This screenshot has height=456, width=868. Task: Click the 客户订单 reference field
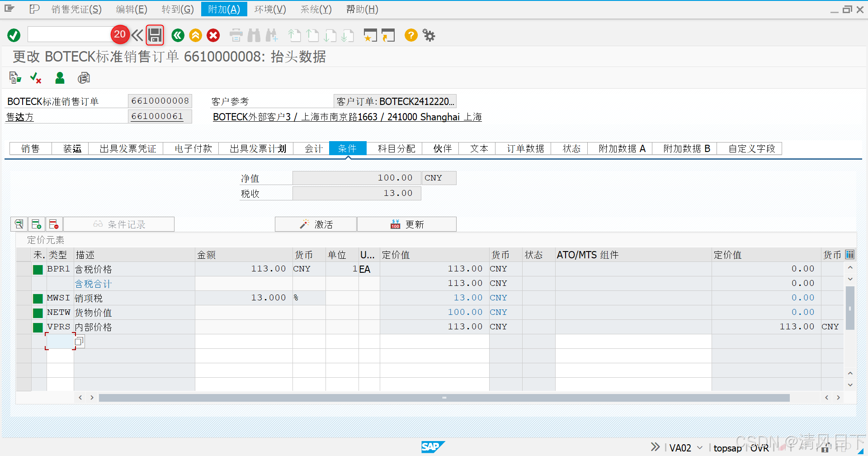[x=395, y=101]
